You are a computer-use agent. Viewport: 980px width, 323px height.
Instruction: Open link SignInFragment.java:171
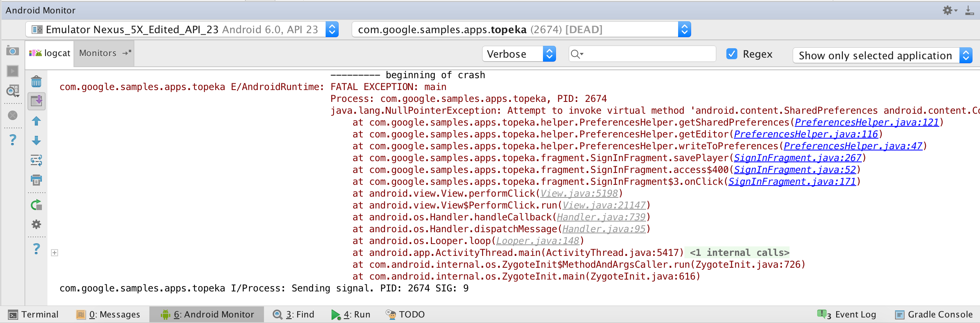[792, 182]
